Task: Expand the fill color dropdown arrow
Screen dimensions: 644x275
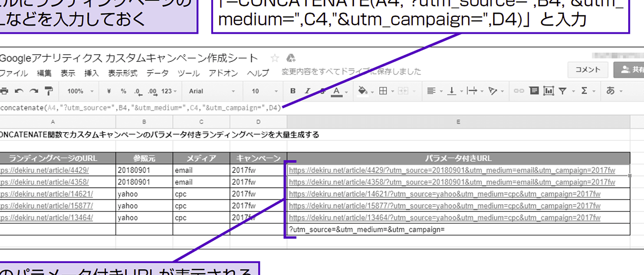Action: pos(373,92)
